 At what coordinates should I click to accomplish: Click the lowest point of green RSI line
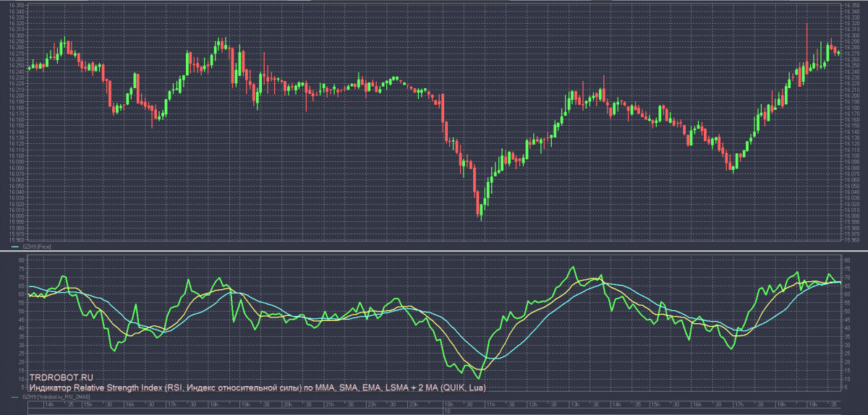(478, 377)
